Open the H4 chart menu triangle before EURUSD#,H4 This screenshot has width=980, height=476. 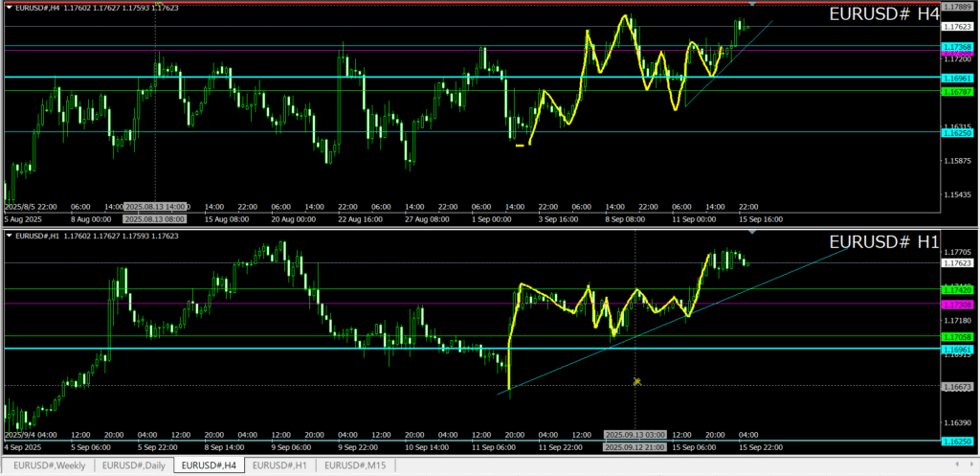[x=10, y=8]
